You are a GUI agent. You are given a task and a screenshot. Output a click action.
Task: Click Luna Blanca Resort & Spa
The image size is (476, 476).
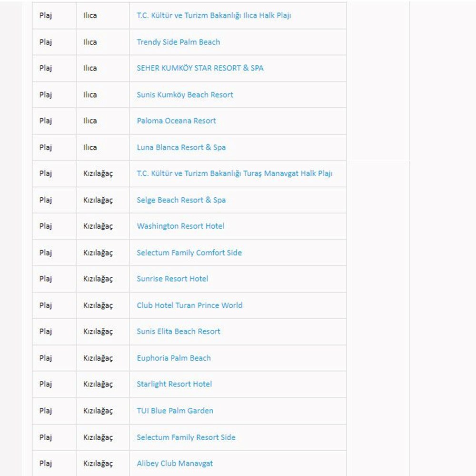tap(181, 147)
